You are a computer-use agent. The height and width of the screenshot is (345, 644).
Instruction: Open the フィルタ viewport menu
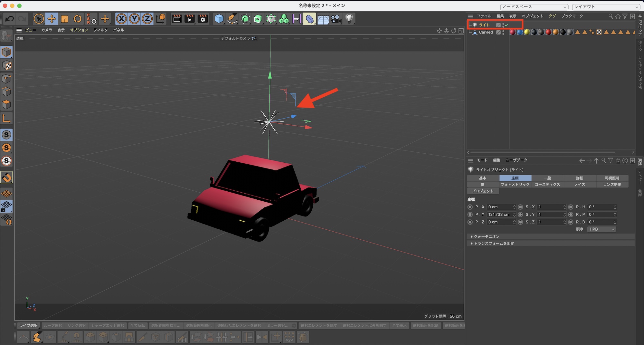100,30
